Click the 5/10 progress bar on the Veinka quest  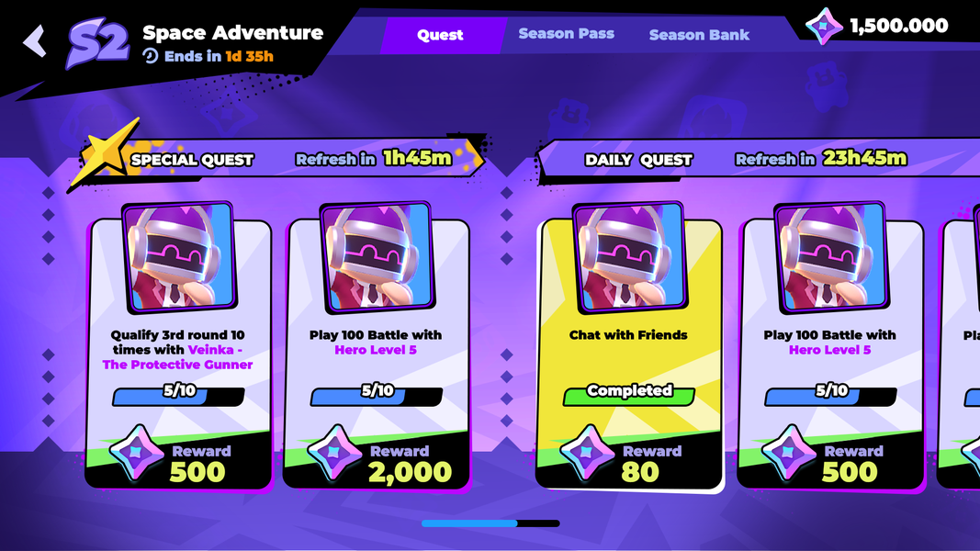click(x=178, y=395)
